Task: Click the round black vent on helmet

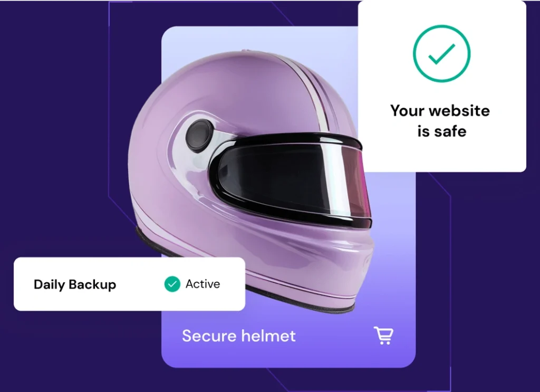Action: 199,137
